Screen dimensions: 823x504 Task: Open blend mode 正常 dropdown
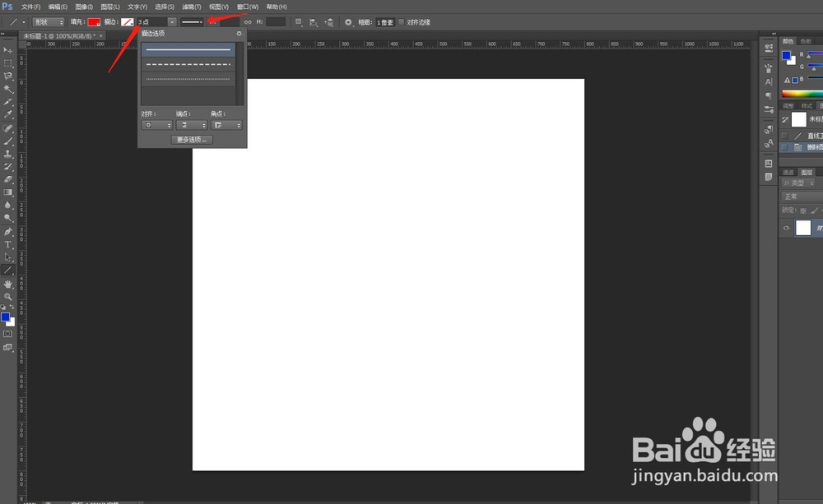pos(802,197)
